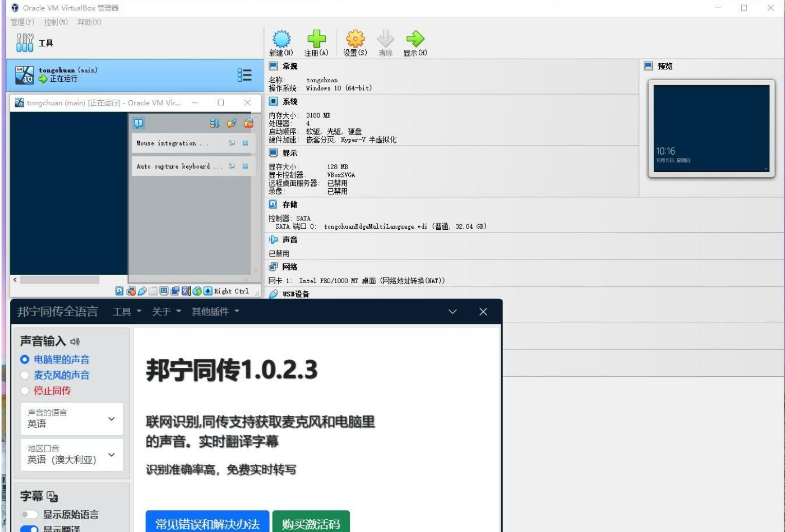785x532 pixels.
Task: Click the sort notifications icon in VM panel
Action: coord(215,123)
